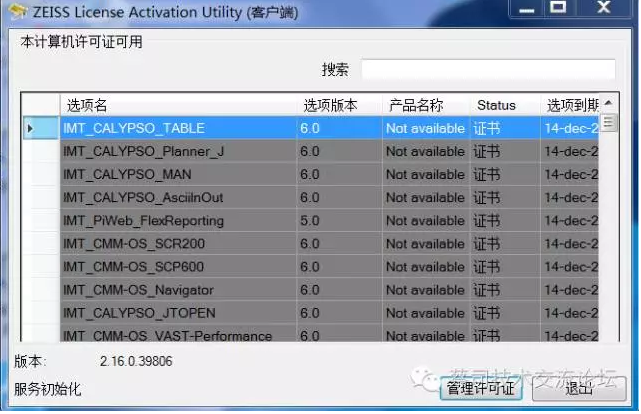
Task: Click 证书 status in the IMT_CMM-OS_Navigator row
Action: [486, 290]
